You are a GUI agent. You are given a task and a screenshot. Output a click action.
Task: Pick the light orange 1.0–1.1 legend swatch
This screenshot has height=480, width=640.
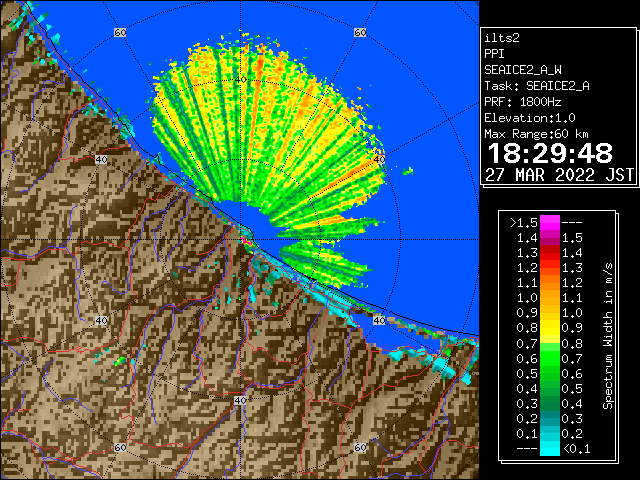[550, 298]
